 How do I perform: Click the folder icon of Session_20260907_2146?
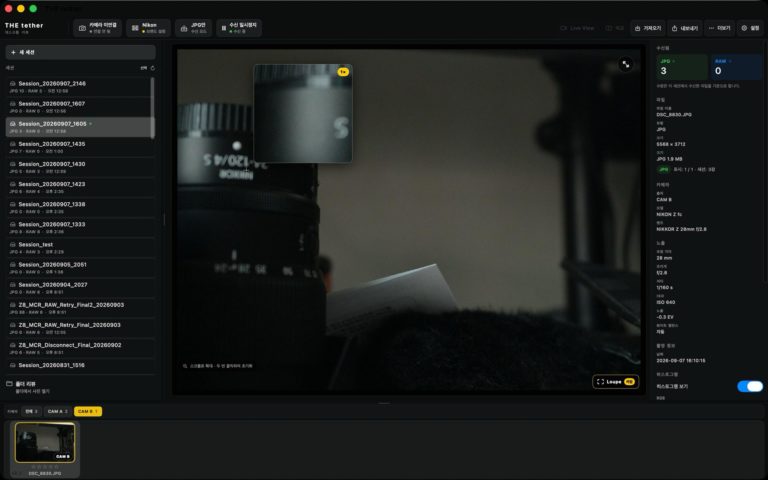(13, 84)
